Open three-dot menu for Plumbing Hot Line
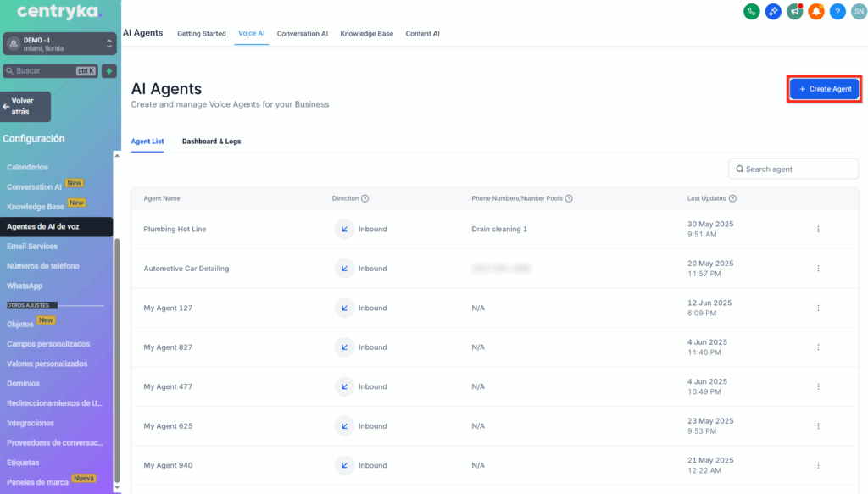868x494 pixels. [818, 229]
